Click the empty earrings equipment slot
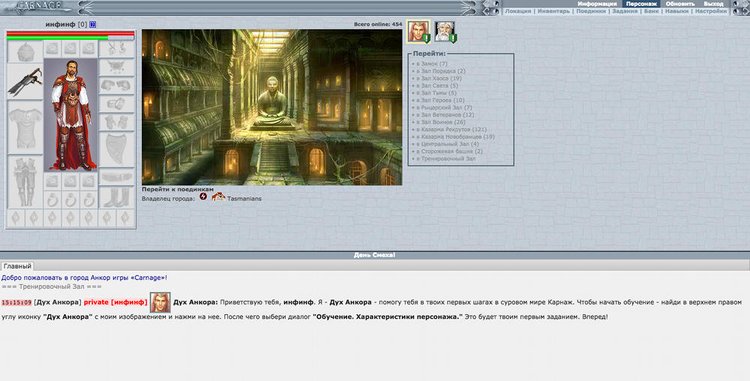Image resolution: width=750 pixels, height=381 pixels. pos(117,48)
